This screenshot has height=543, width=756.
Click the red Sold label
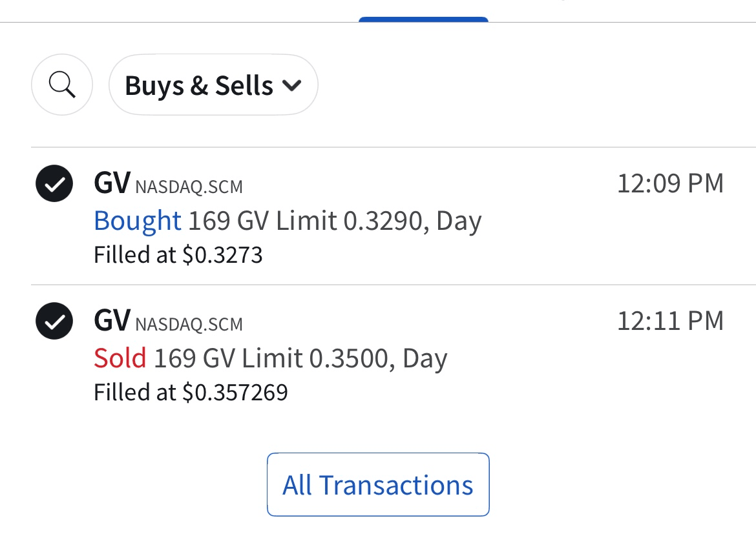coord(120,358)
